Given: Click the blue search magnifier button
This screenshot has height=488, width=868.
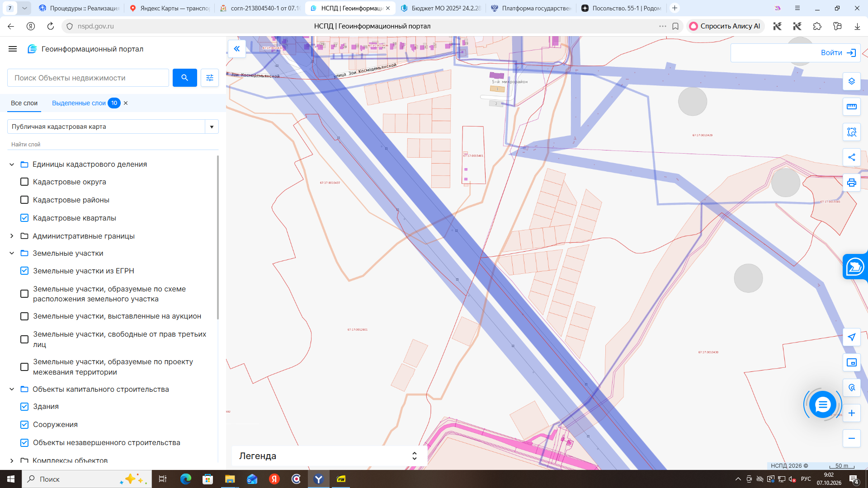Looking at the screenshot, I should [184, 78].
